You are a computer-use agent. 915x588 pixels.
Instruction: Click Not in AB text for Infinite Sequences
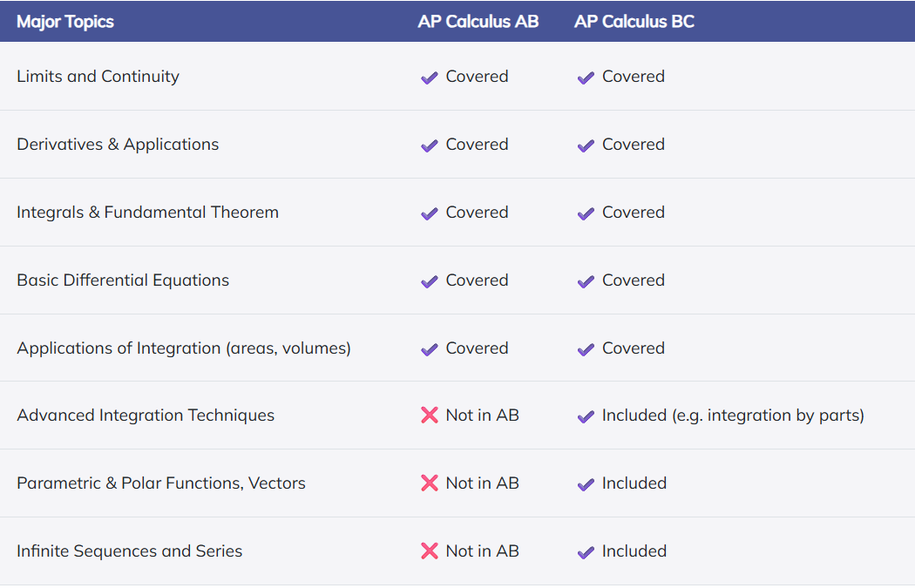[x=482, y=551]
